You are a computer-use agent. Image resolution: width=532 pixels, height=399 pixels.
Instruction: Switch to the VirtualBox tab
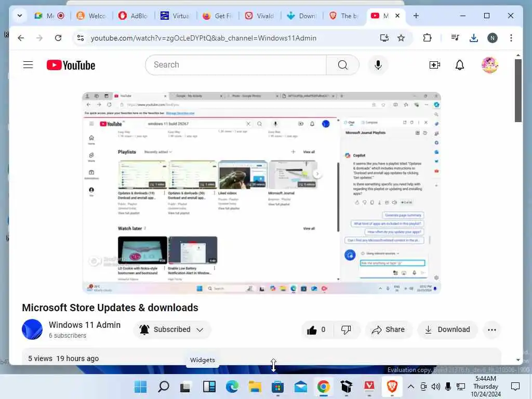(175, 16)
